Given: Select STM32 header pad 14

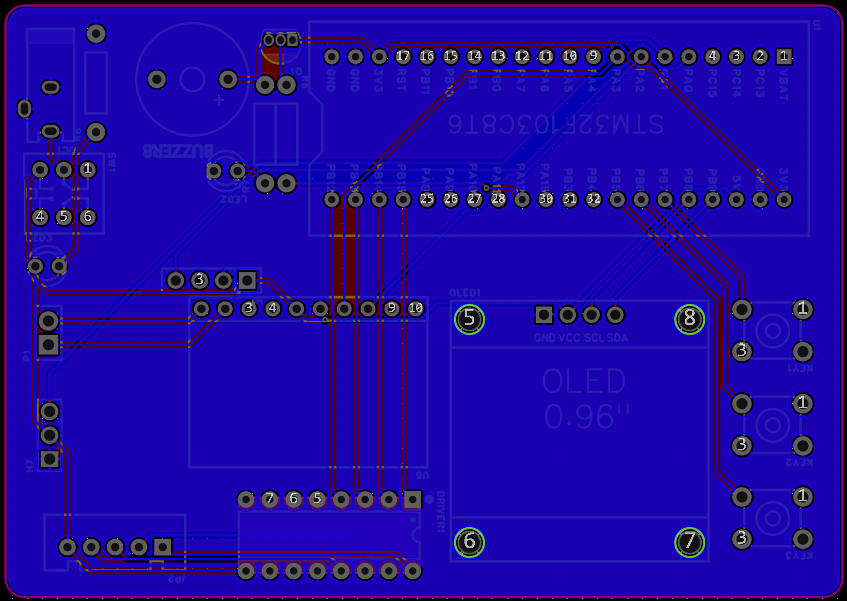Looking at the screenshot, I should pos(474,56).
